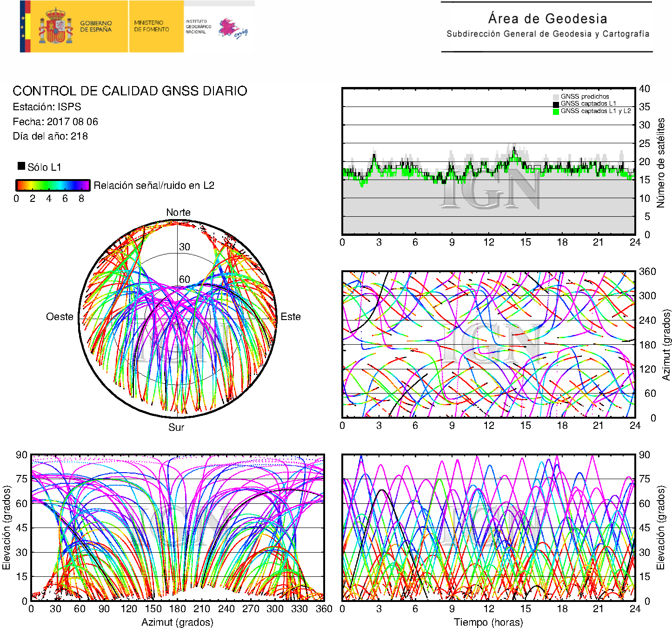The height and width of the screenshot is (628, 672).
Task: Click the Ministerio de Fomento banner
Action: pos(152,27)
